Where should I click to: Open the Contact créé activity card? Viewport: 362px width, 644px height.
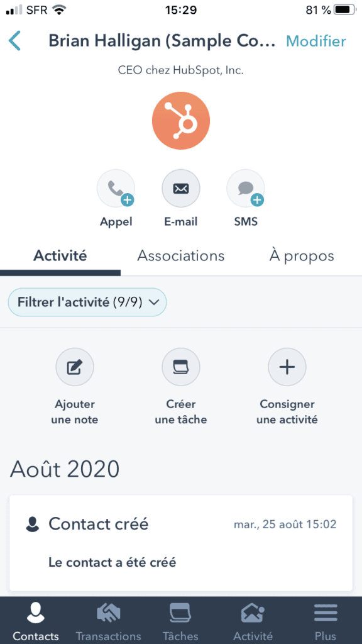point(180,541)
